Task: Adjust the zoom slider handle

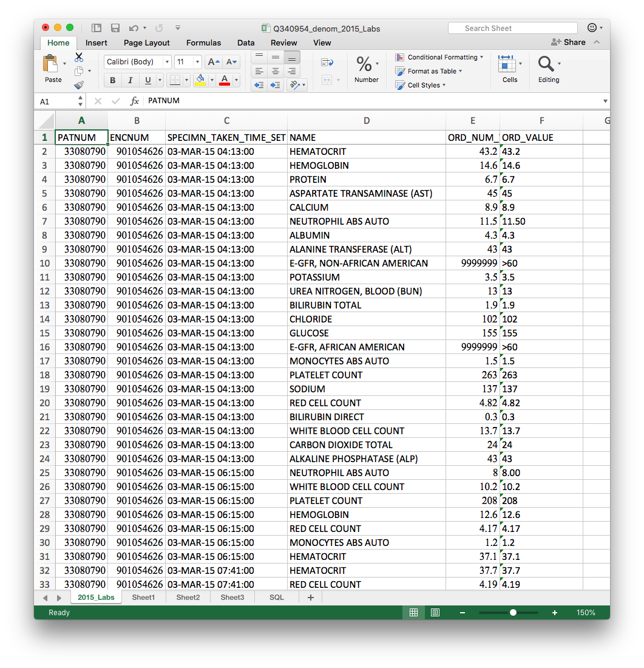Action: click(513, 613)
